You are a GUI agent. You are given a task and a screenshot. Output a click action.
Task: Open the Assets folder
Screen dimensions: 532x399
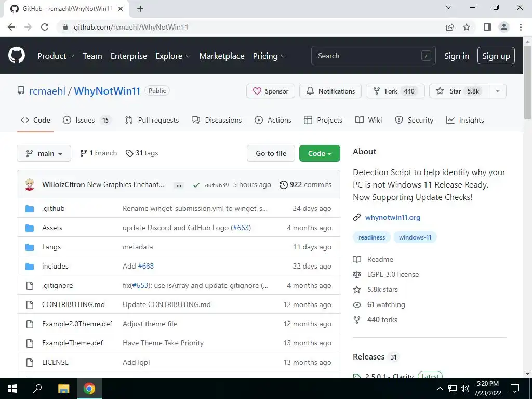click(52, 228)
